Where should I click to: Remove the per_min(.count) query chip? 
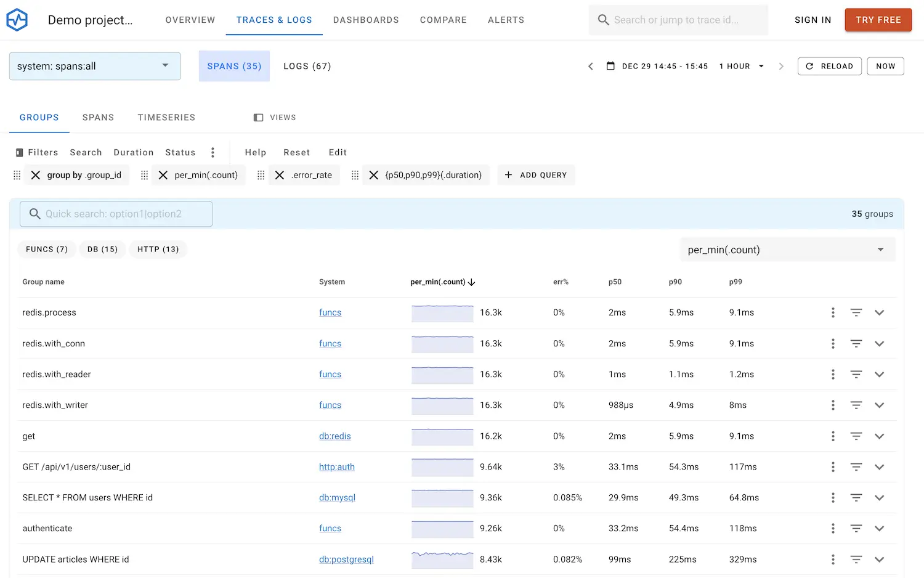pyautogui.click(x=163, y=175)
